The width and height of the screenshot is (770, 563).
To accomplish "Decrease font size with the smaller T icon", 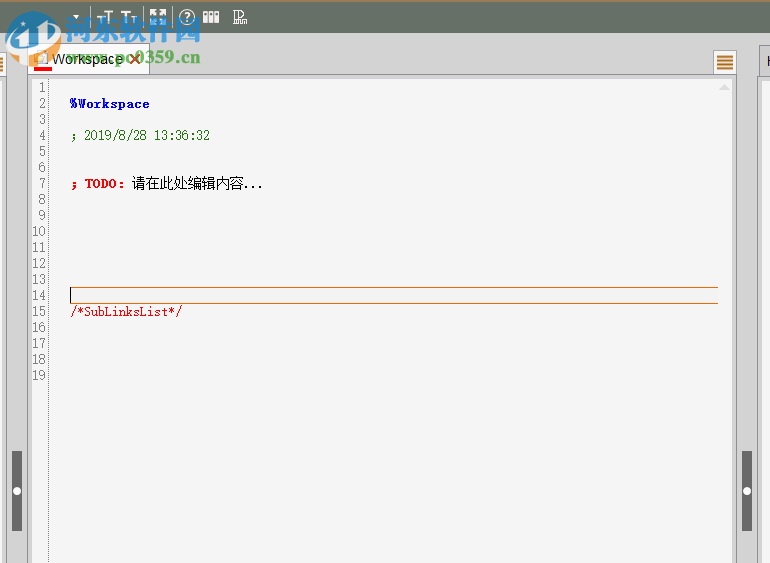I will pyautogui.click(x=129, y=18).
